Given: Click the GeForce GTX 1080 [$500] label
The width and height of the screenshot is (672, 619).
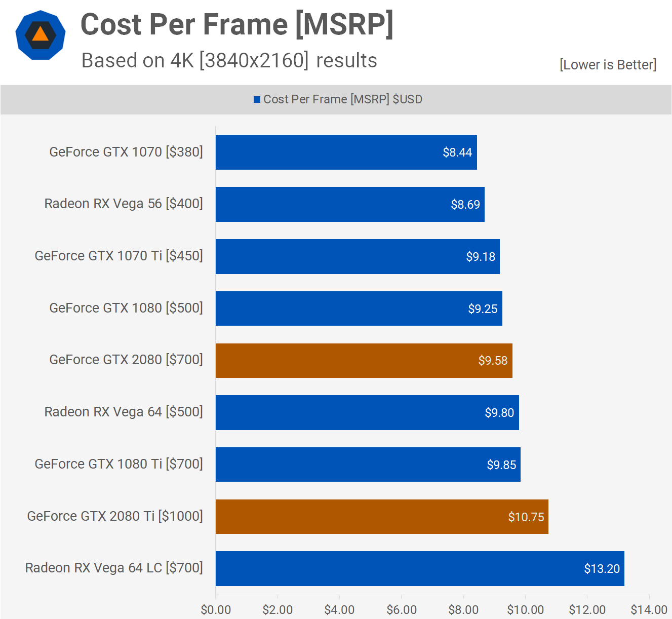Looking at the screenshot, I should tap(126, 308).
